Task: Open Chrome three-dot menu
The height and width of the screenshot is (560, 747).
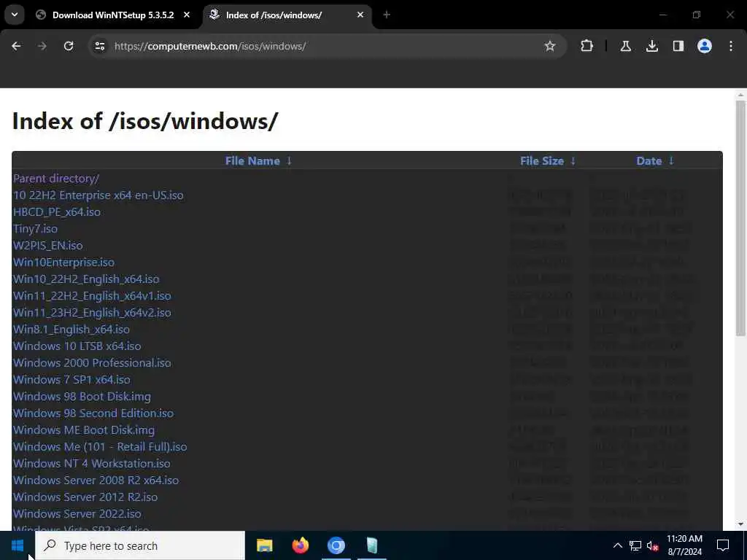Action: coord(731,46)
